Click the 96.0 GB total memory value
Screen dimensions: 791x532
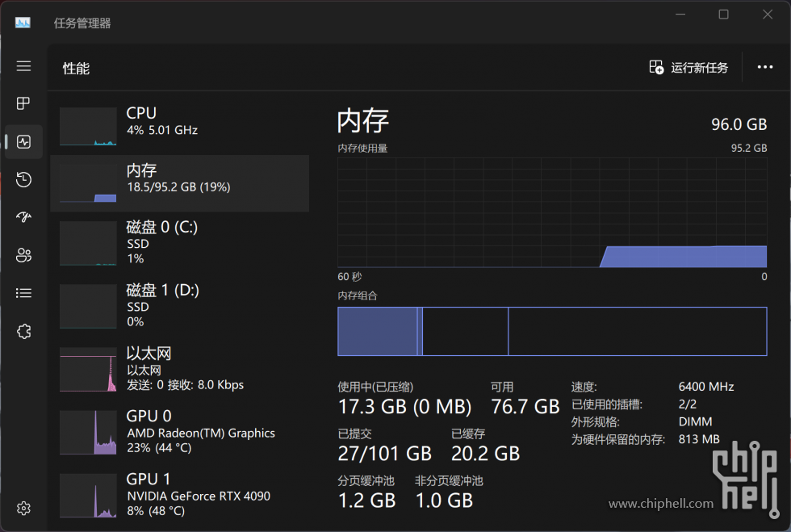(739, 124)
